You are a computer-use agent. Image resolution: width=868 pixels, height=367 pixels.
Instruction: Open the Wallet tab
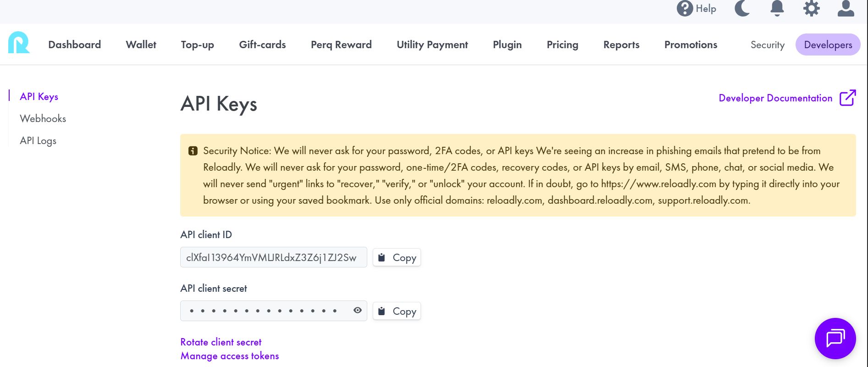tap(141, 44)
